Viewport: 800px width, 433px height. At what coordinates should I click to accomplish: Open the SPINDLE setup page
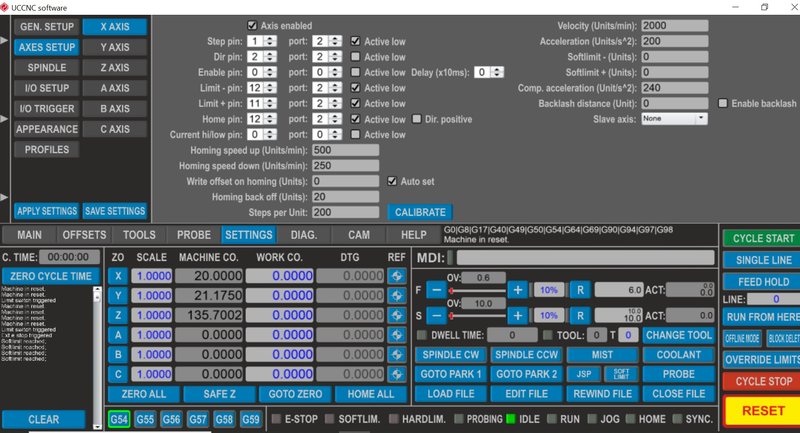tap(46, 67)
